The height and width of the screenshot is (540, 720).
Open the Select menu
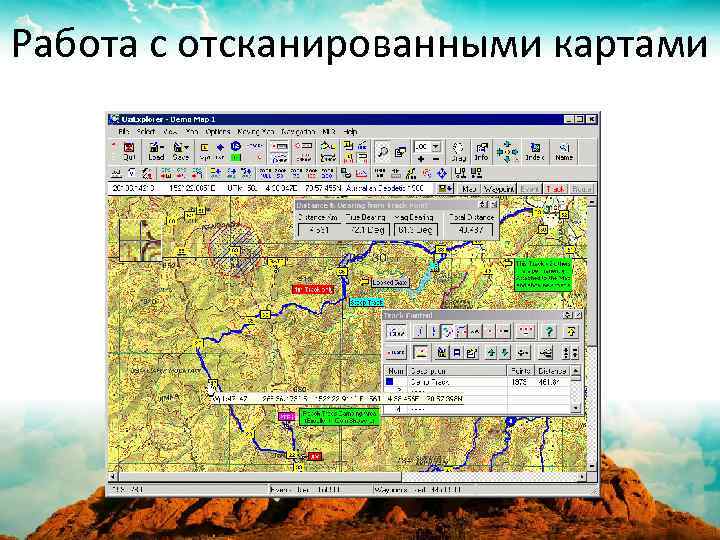point(146,132)
